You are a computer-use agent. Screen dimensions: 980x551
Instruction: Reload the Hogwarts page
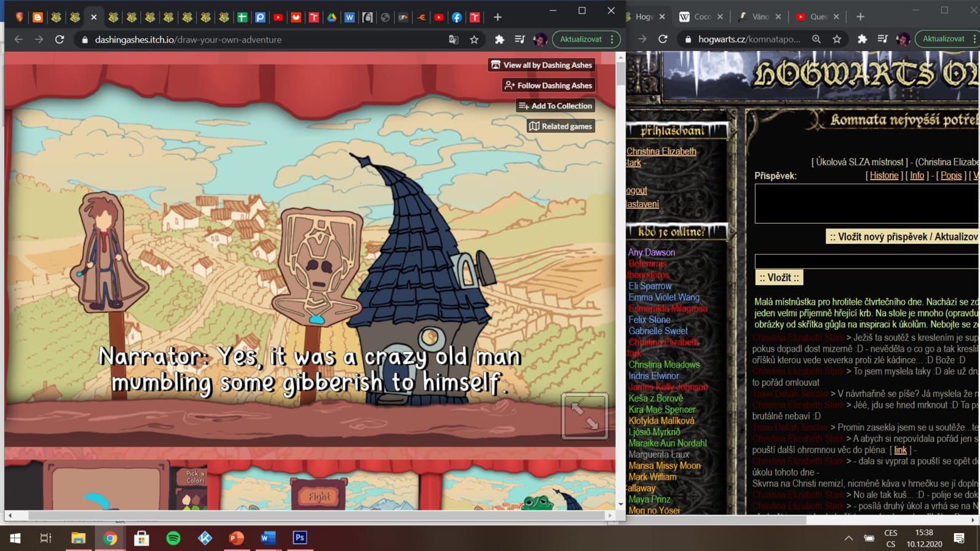click(x=663, y=39)
